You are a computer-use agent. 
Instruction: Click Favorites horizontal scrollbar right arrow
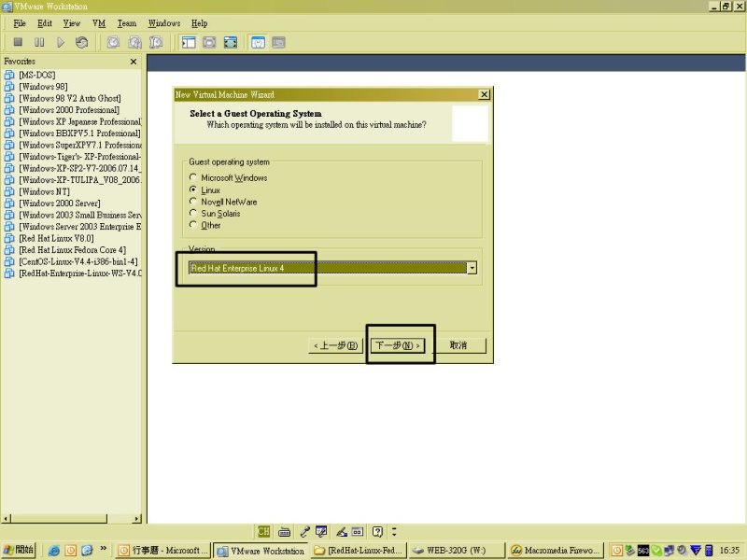(137, 518)
